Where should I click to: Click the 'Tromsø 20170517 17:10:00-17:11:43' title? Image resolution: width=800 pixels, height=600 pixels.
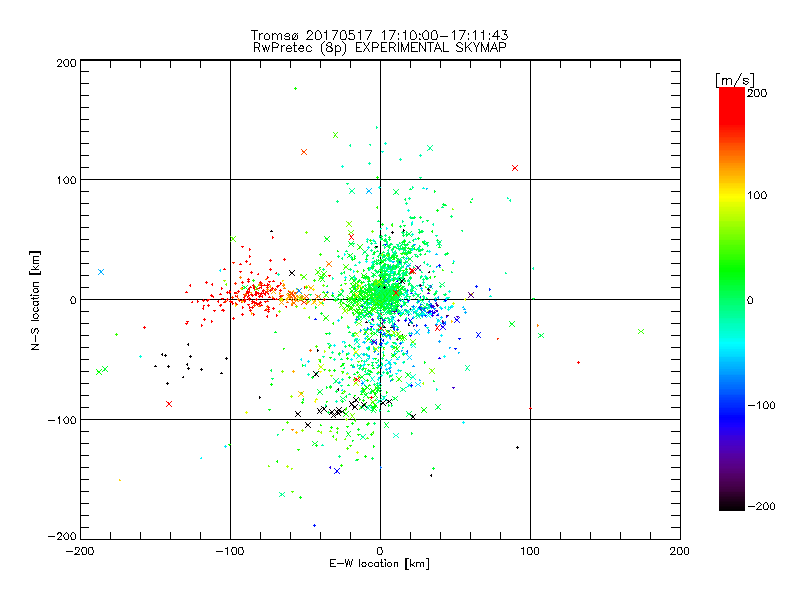pos(379,35)
